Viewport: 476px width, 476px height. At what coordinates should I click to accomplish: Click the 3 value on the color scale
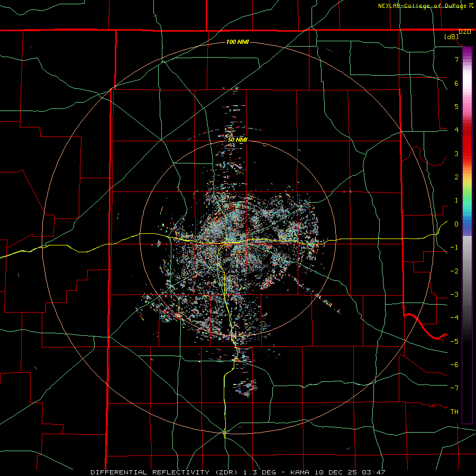456,153
